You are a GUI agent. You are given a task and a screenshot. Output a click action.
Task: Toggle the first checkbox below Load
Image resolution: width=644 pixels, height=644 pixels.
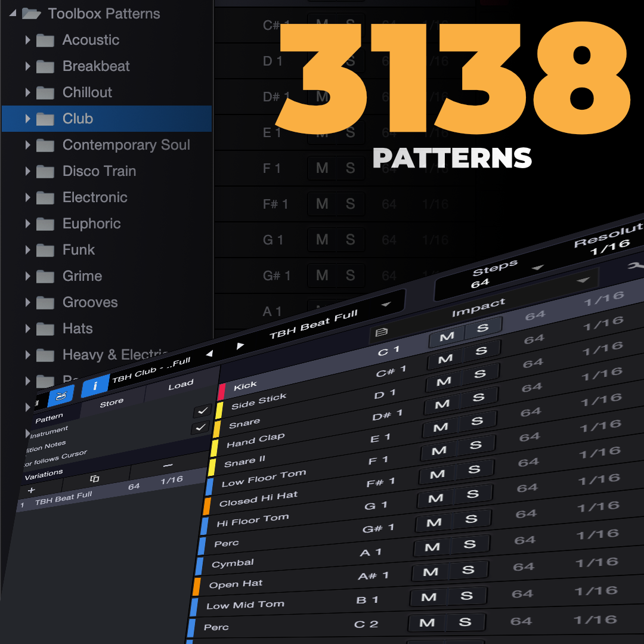(x=203, y=411)
